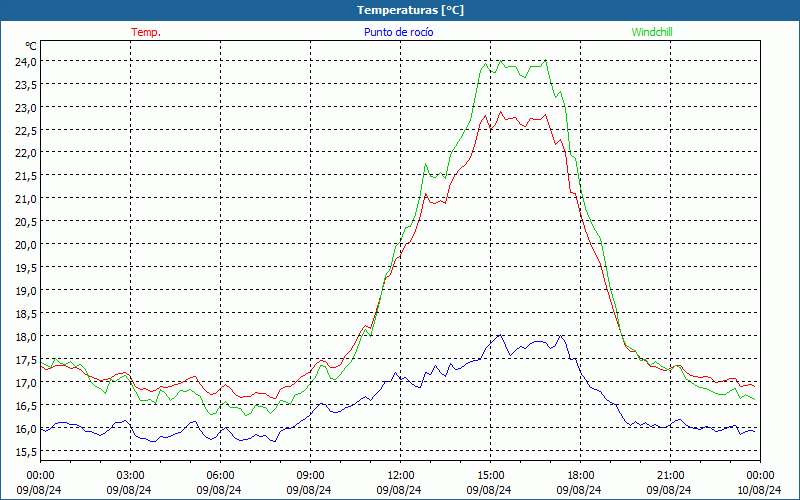
Task: Click the 12:00 time axis label
Action: click(400, 475)
